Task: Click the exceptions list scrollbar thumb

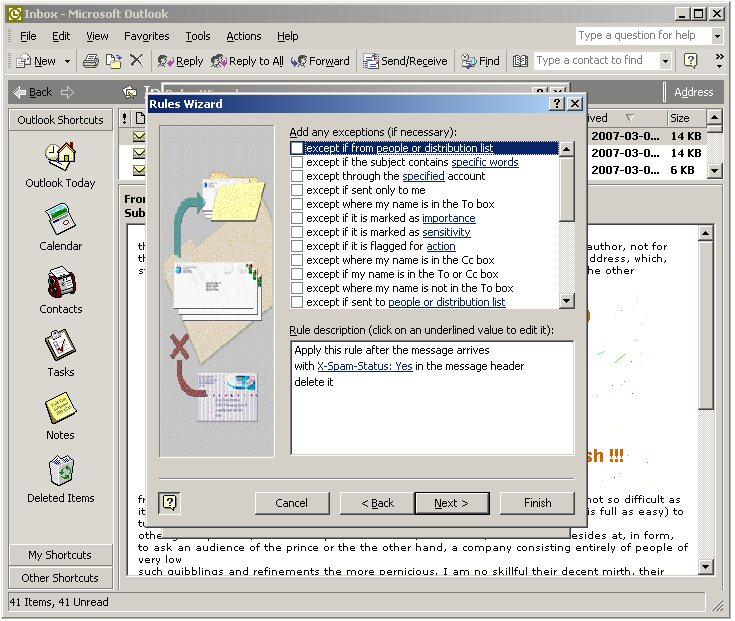Action: (x=567, y=188)
